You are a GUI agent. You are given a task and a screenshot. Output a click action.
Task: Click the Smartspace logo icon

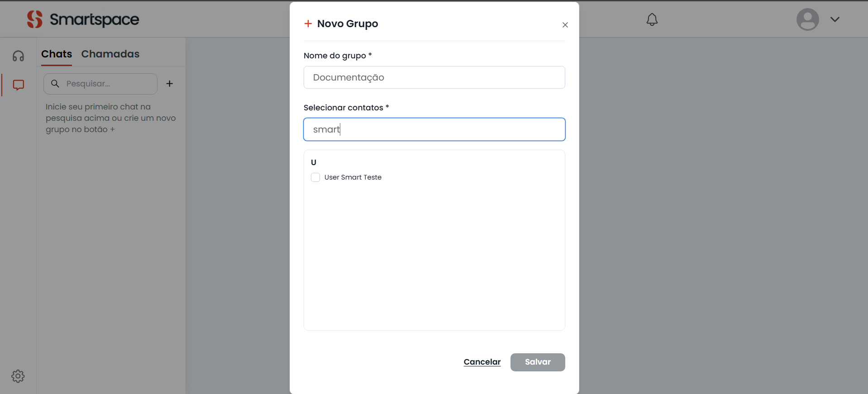(x=34, y=19)
